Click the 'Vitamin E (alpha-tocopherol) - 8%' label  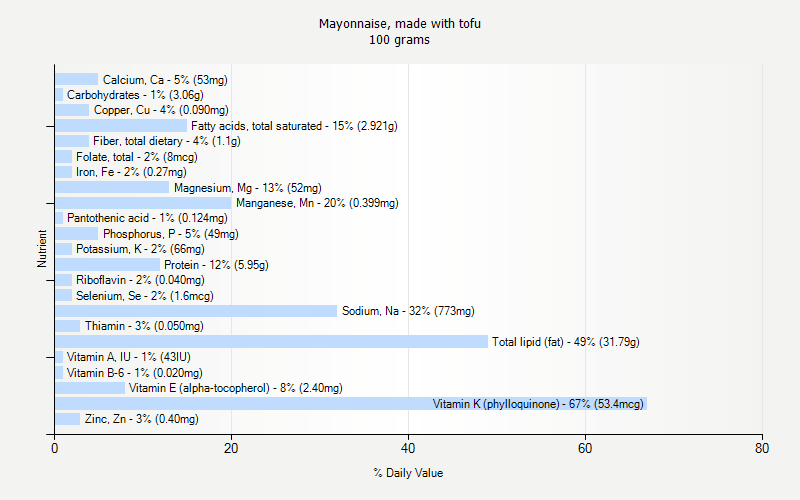coord(236,388)
